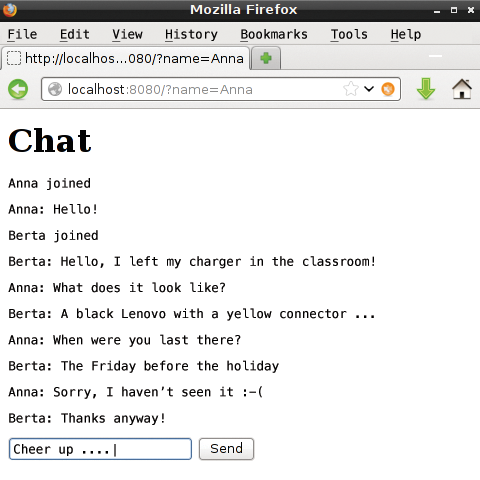Expand the address bar history dropdown arrow
Viewport: 480px width, 480px height.
[369, 89]
